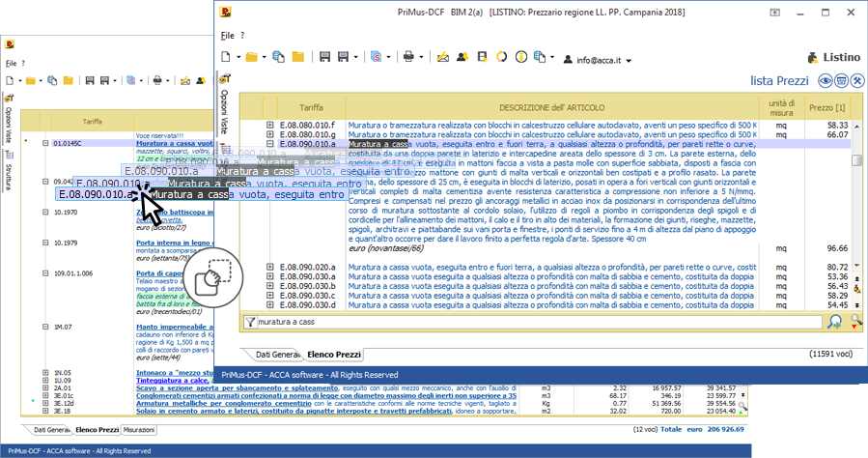
Task: Expand row E.08.080.010.f
Action: point(269,126)
